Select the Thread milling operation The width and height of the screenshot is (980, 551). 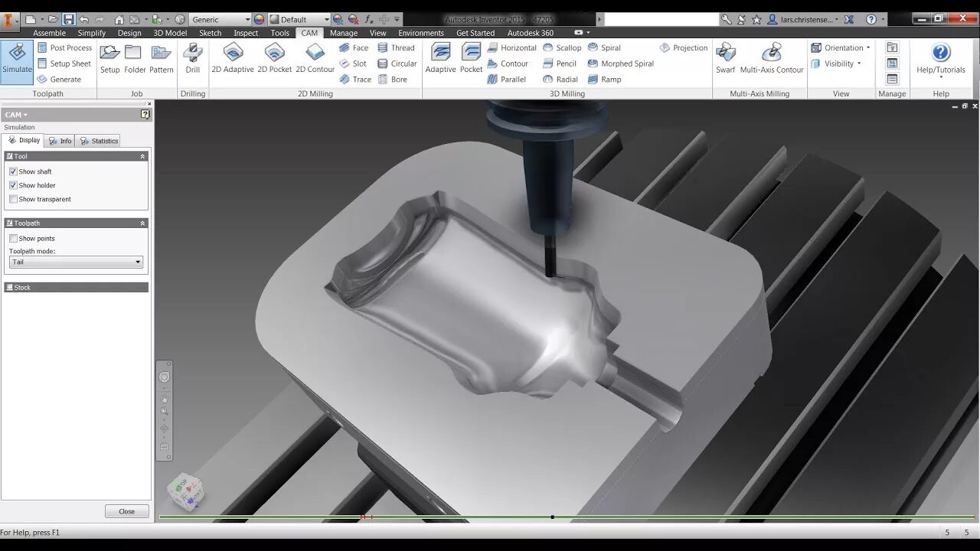tap(396, 47)
